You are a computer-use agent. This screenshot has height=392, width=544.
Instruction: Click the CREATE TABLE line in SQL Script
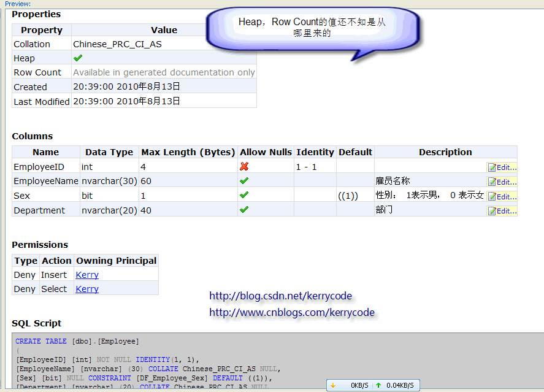pyautogui.click(x=77, y=341)
